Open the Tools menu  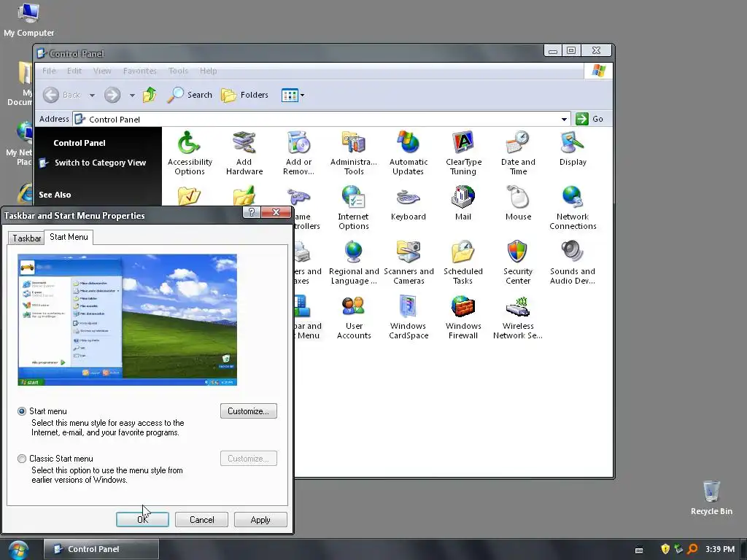(178, 71)
